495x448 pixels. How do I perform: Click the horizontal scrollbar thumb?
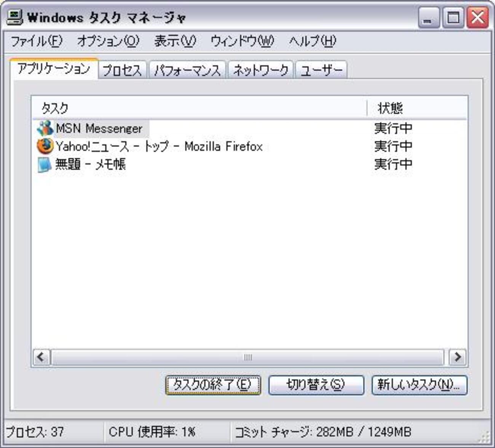pos(247,357)
